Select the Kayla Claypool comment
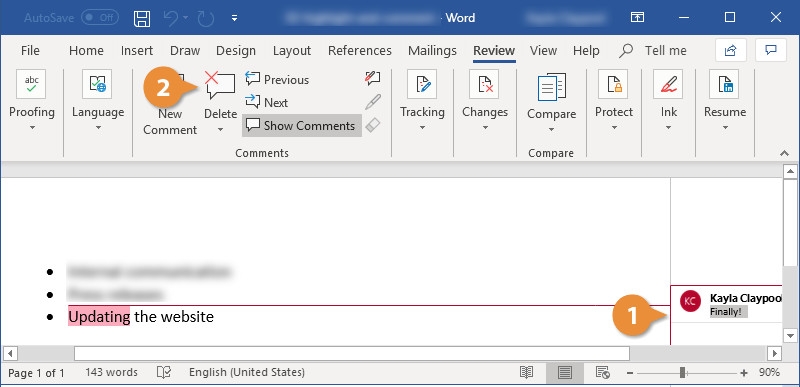 click(727, 305)
